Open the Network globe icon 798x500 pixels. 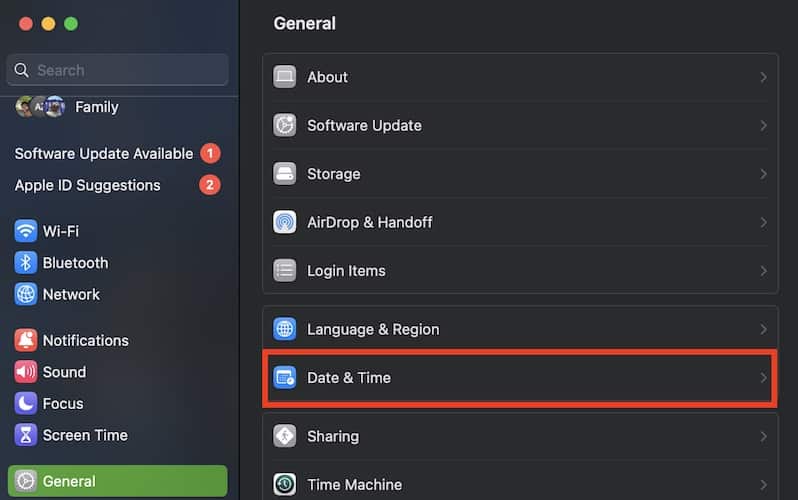click(26, 295)
